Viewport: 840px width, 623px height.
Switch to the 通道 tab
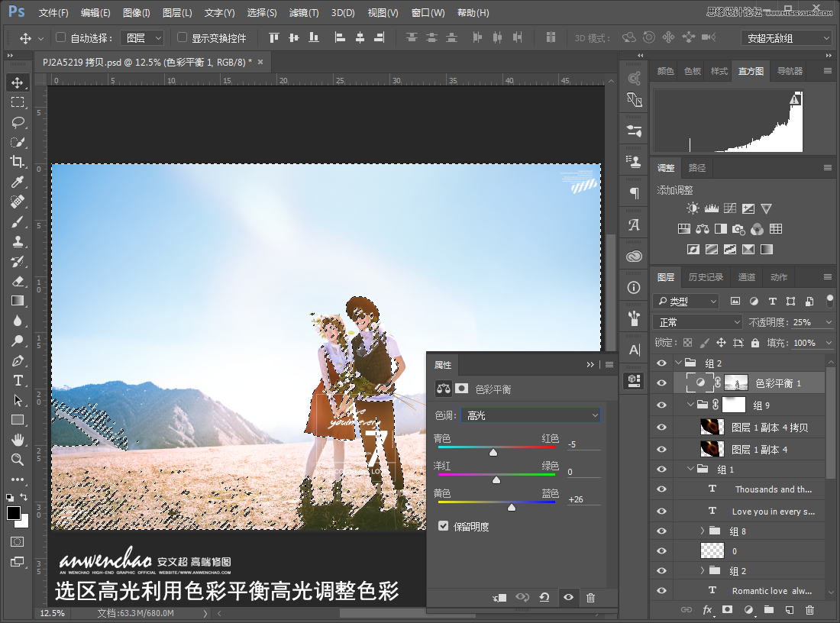click(x=746, y=277)
